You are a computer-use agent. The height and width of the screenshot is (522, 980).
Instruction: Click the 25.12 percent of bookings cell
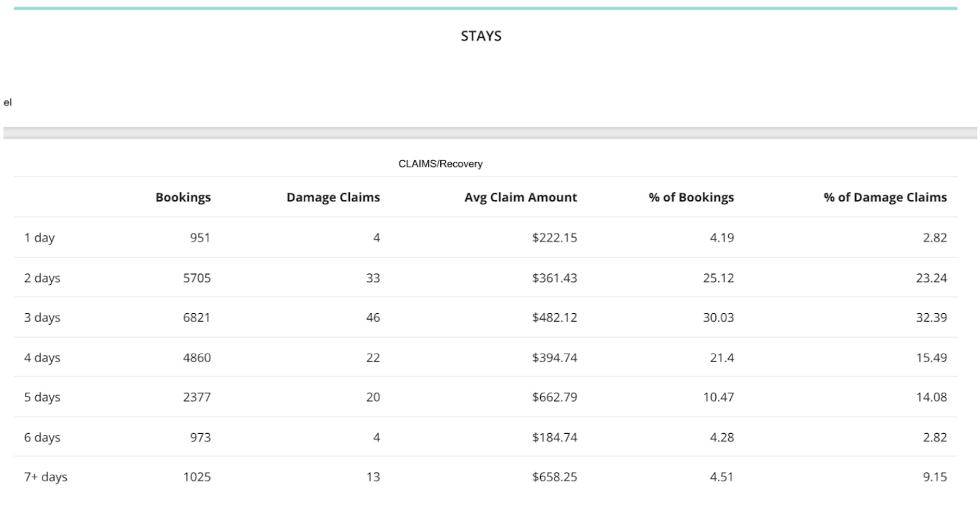click(x=718, y=278)
